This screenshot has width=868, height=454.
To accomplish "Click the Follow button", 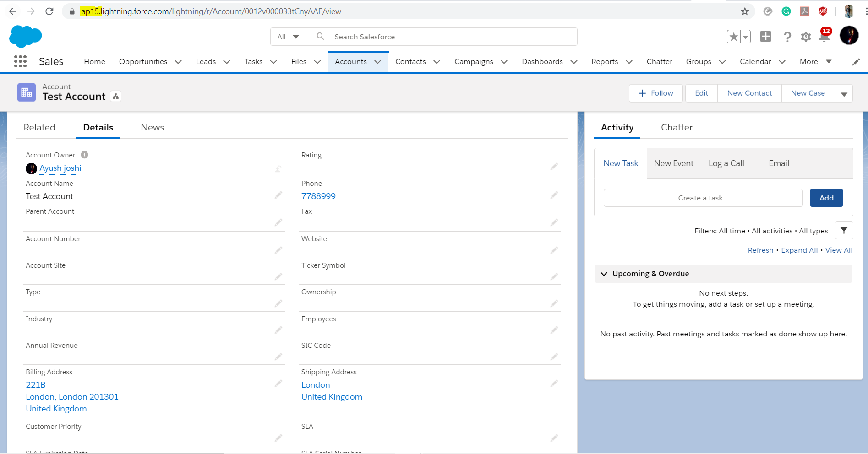I will pyautogui.click(x=655, y=93).
